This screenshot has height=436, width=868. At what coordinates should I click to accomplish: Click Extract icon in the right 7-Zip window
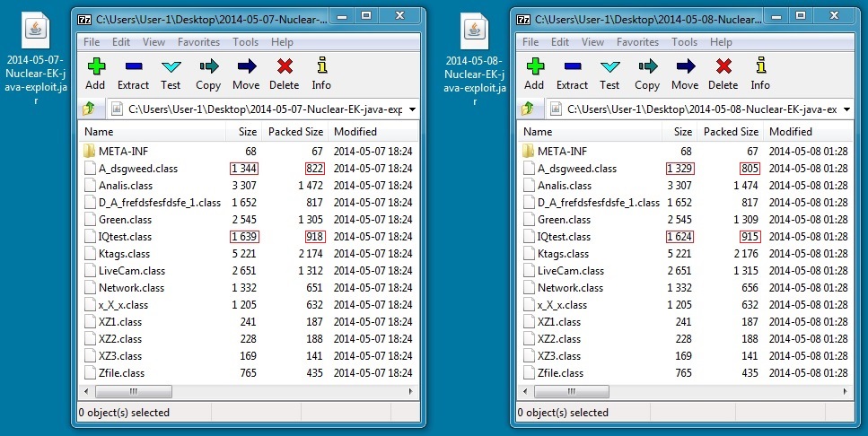click(x=572, y=73)
